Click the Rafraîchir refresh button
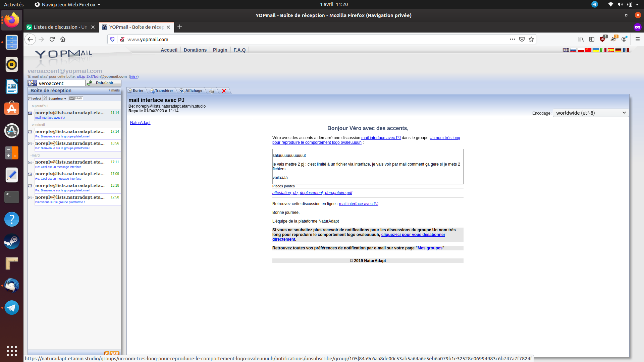644x362 pixels. (x=104, y=83)
